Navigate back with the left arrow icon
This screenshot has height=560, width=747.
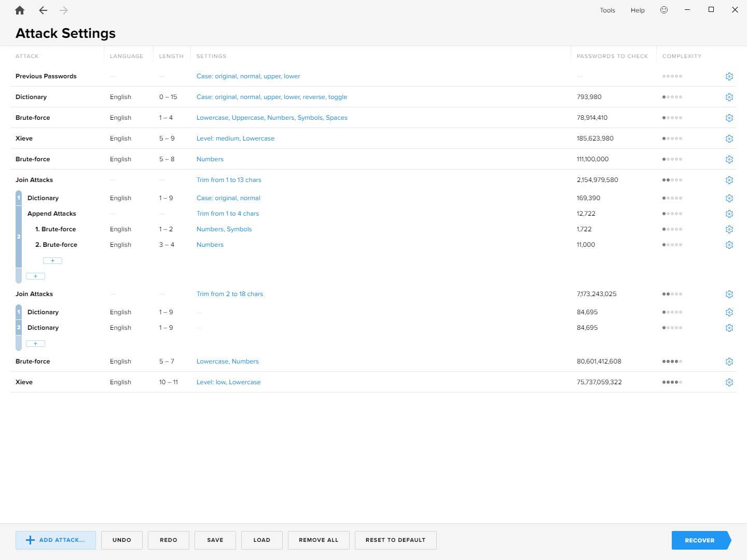coord(43,10)
